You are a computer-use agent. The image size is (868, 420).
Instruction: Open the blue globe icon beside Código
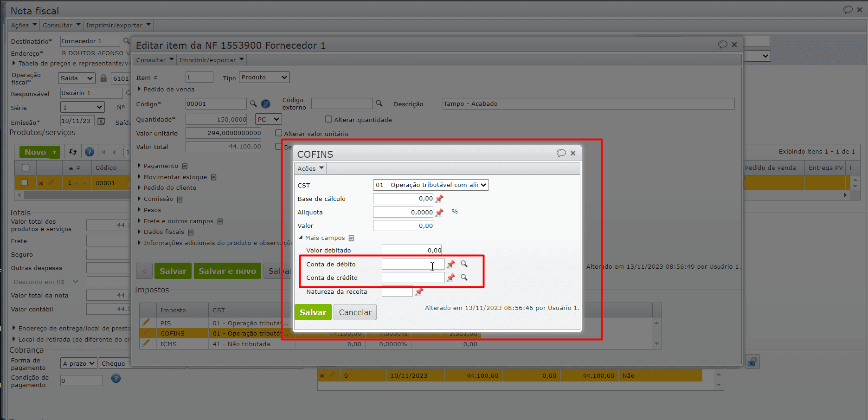click(x=266, y=104)
